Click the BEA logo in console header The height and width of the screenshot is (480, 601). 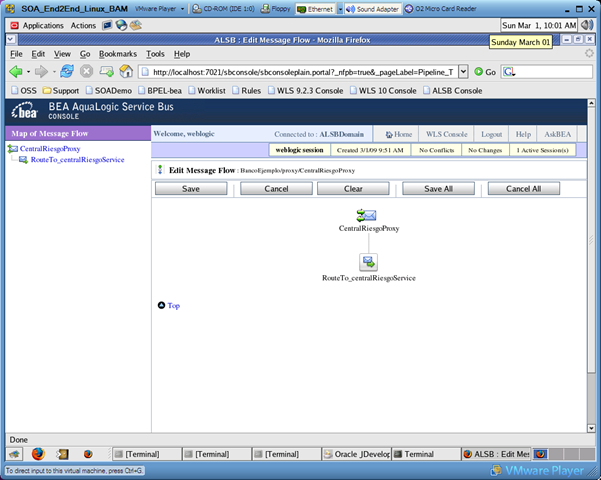coord(24,111)
